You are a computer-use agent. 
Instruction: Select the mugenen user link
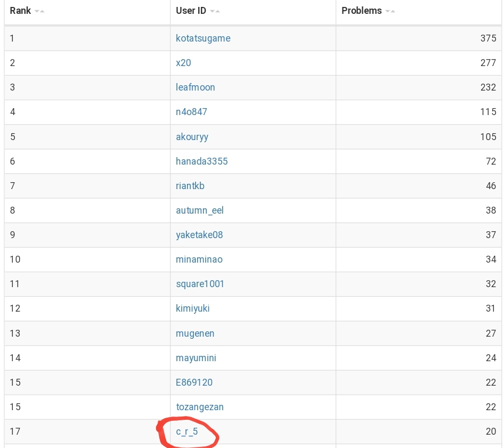[x=195, y=333]
